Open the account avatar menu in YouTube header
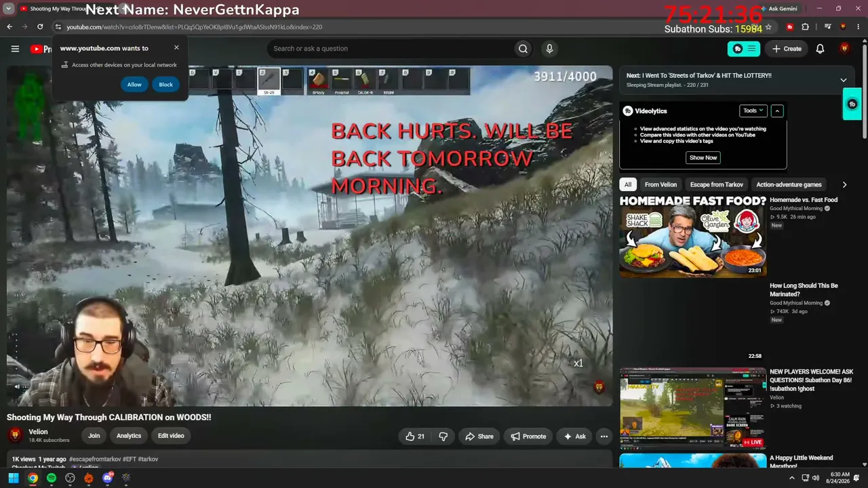Screen dimensions: 868x488 coord(844,49)
